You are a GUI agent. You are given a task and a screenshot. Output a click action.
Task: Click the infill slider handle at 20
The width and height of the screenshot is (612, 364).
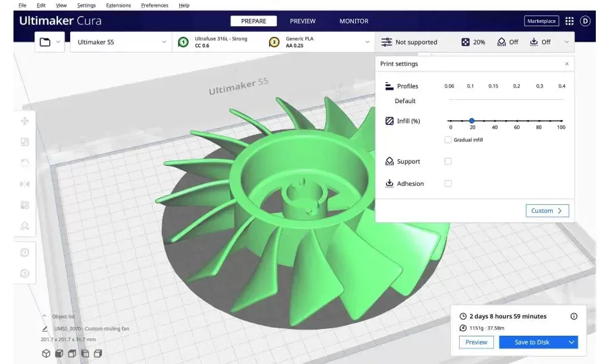(472, 121)
